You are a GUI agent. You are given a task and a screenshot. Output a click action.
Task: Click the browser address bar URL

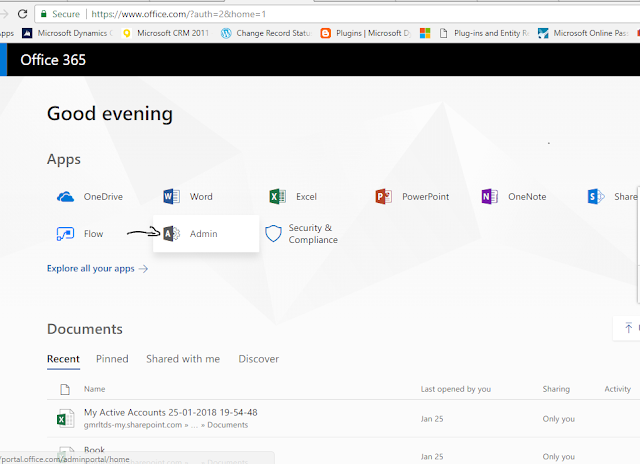tap(179, 14)
